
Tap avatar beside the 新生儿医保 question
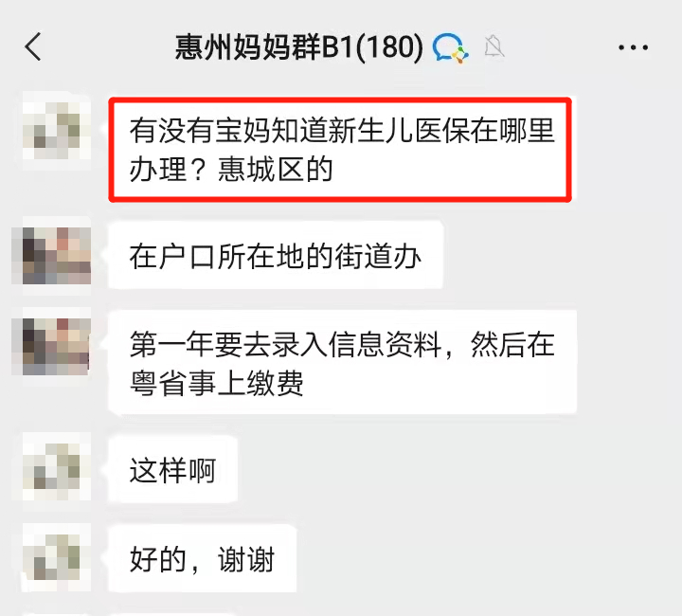pos(57,125)
